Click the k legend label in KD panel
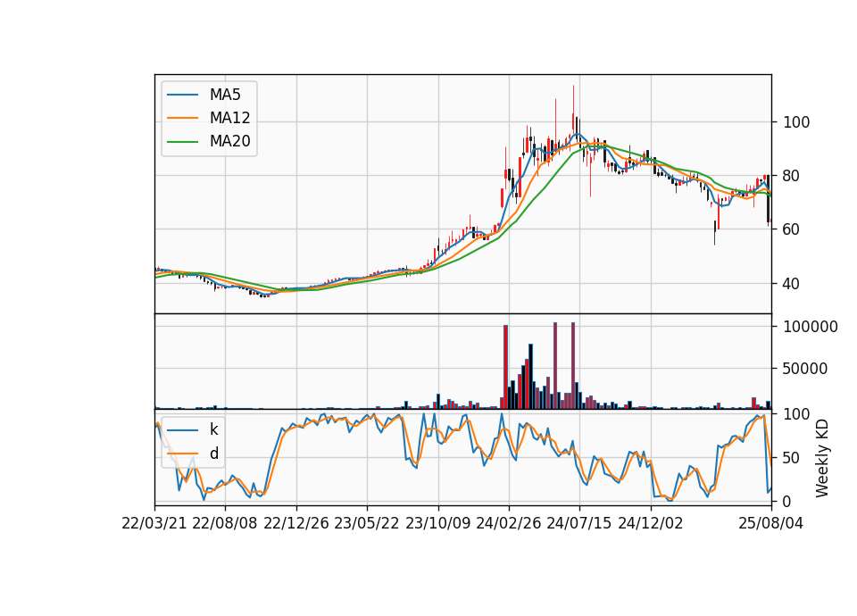Screen dimensions: 857x616 [x=213, y=429]
